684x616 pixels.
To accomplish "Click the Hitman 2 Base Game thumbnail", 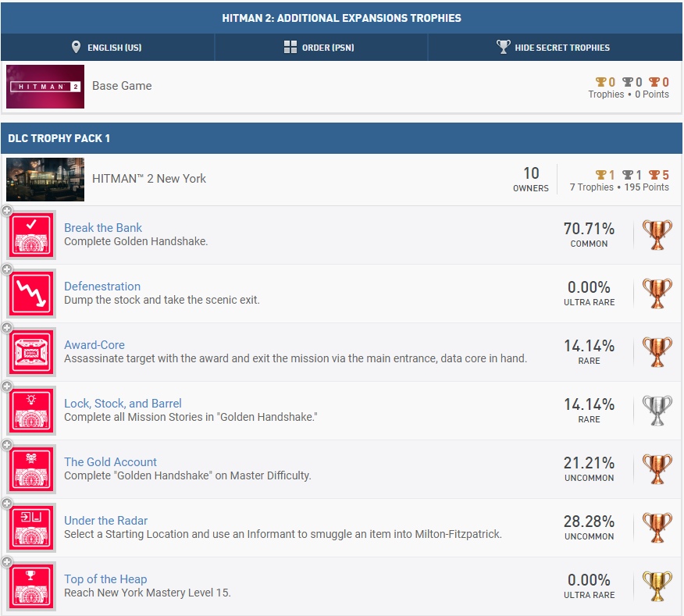I will tap(45, 87).
